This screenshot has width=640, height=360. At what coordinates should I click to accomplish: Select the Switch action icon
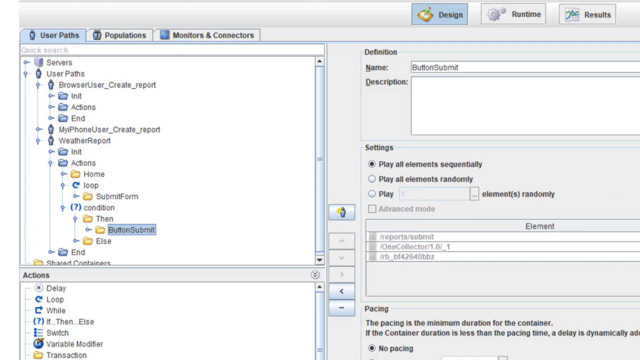click(39, 333)
